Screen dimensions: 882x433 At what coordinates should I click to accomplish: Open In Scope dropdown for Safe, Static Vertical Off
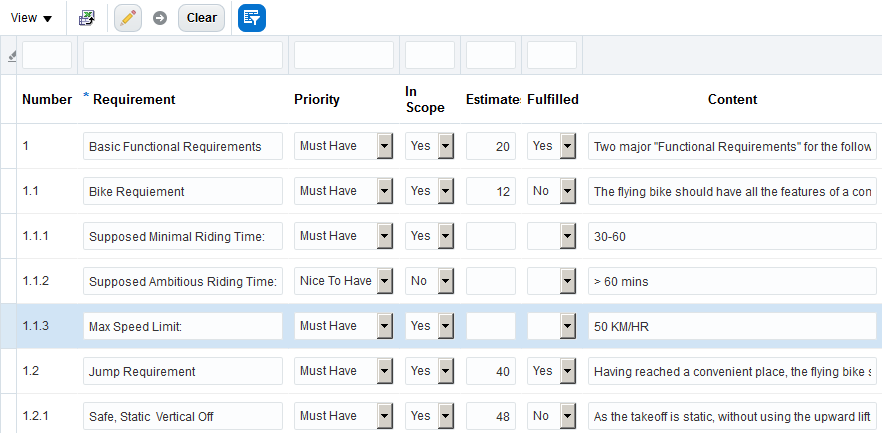click(446, 416)
